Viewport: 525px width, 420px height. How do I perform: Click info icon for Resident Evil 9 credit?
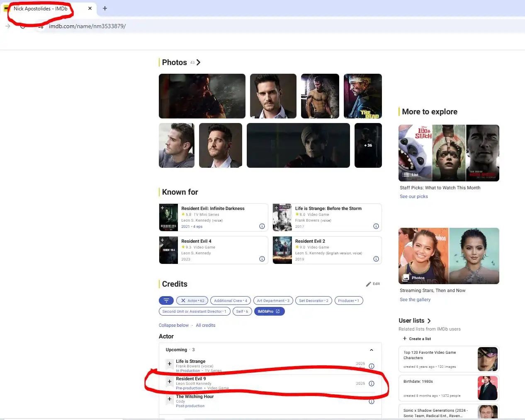coord(372,384)
